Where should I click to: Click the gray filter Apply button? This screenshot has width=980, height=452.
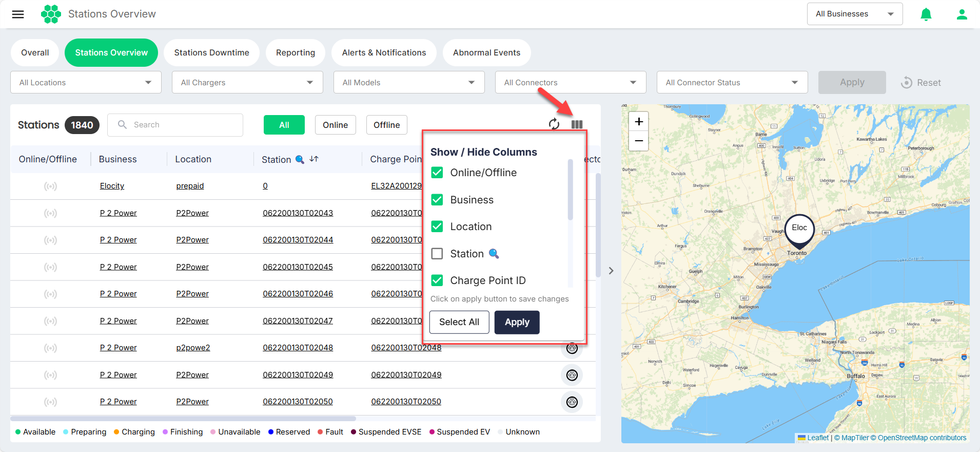tap(852, 82)
